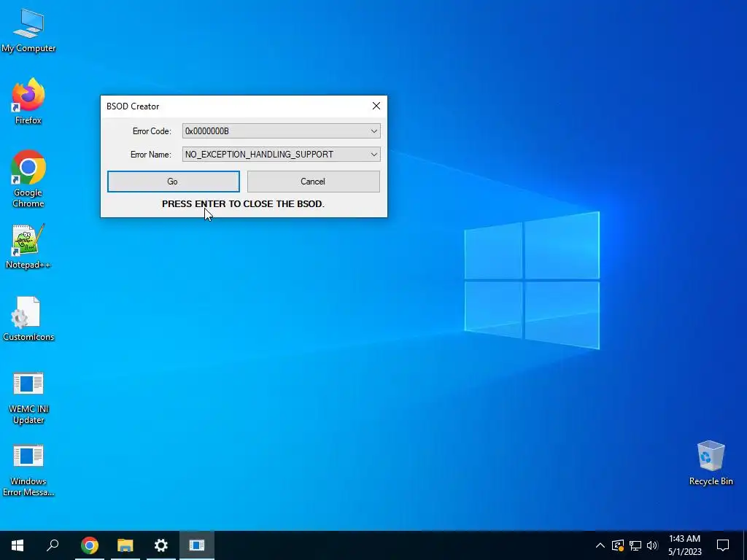Viewport: 747px width, 560px height.
Task: Click the "Error Name:" label
Action: coord(150,155)
